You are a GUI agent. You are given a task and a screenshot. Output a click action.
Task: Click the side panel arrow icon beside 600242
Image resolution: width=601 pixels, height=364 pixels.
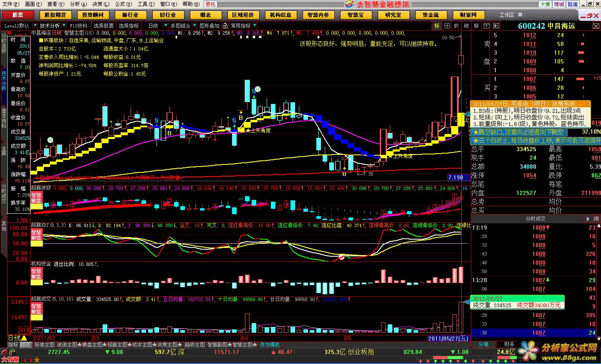point(497,25)
